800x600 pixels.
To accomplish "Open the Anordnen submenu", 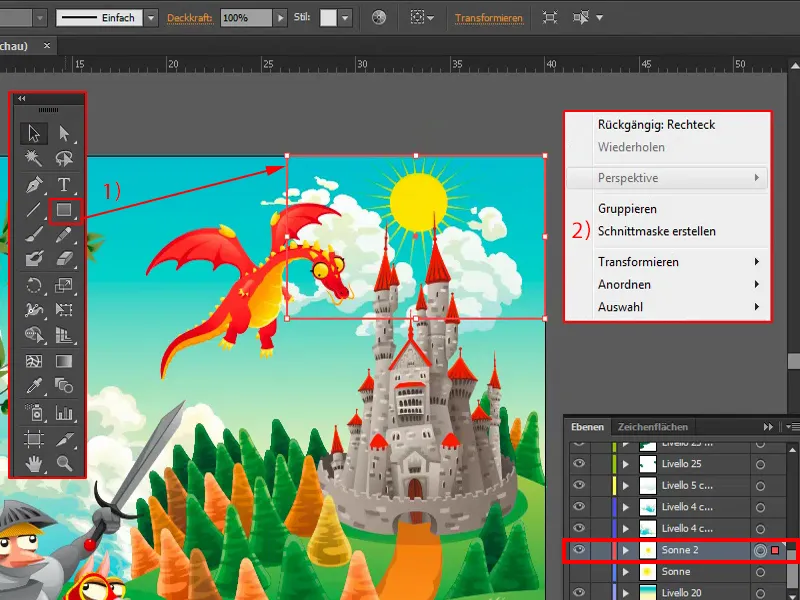I will coord(667,284).
